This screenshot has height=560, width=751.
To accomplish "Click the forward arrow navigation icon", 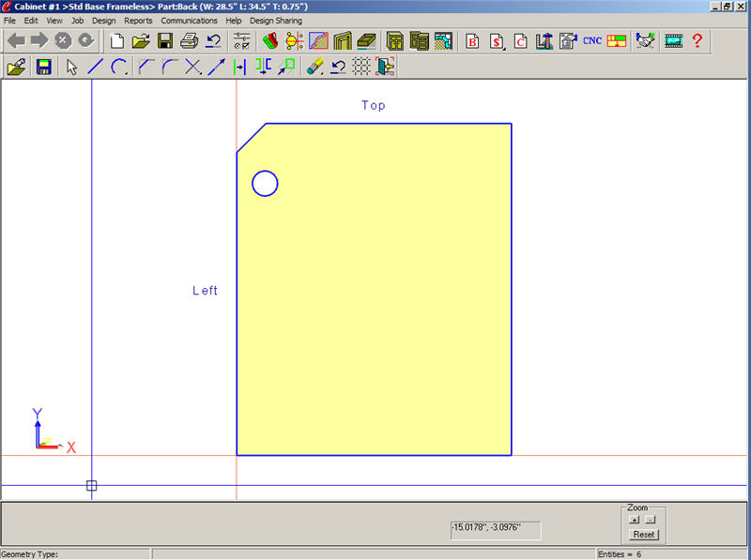I will 39,40.
